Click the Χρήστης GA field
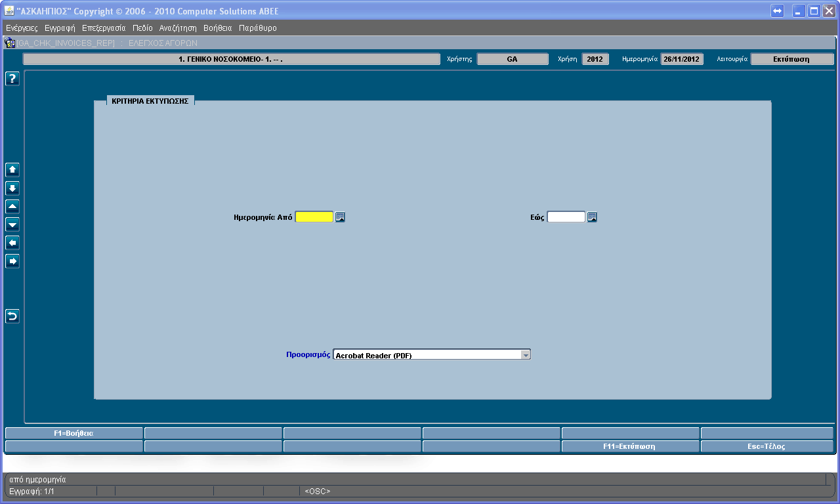 click(513, 59)
